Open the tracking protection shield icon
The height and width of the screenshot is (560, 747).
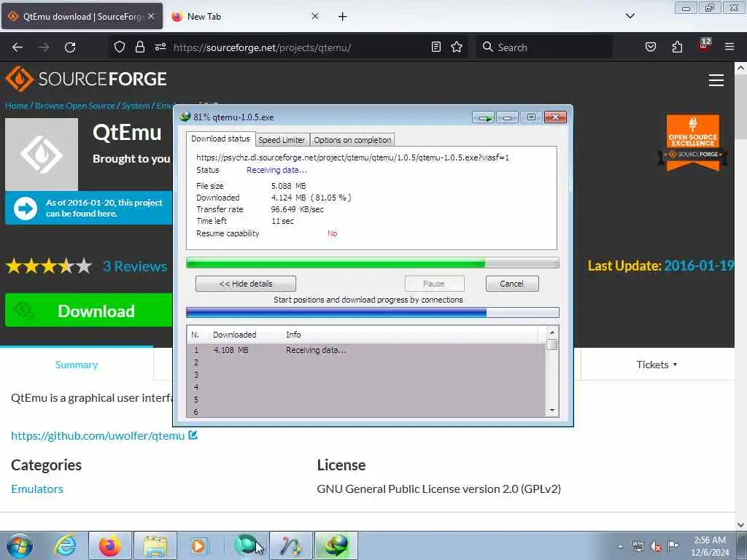coord(120,47)
